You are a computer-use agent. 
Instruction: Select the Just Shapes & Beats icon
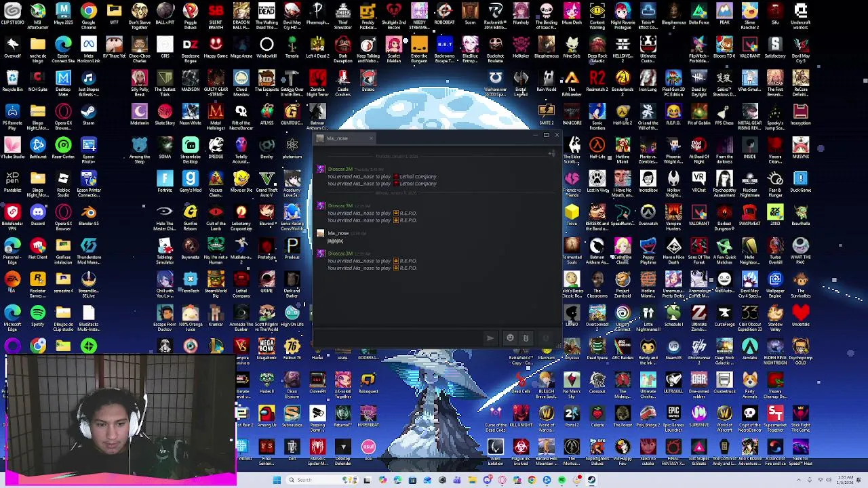point(88,81)
